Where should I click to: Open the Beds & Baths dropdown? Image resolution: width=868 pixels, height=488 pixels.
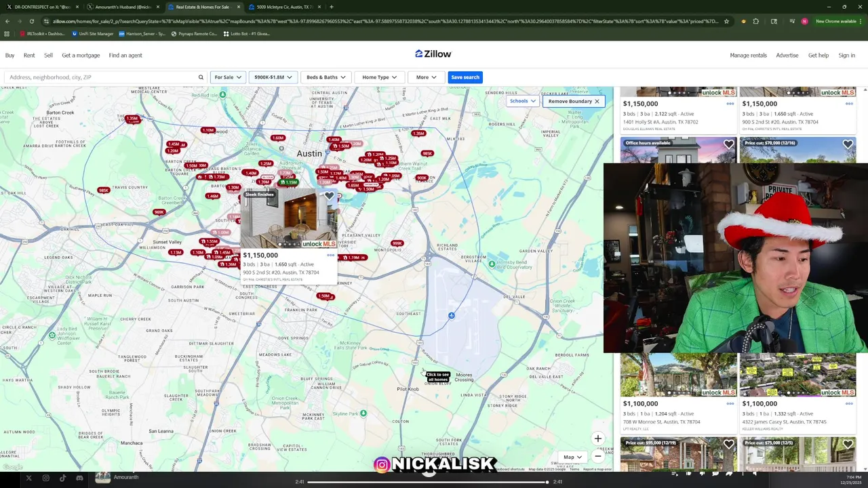(325, 77)
